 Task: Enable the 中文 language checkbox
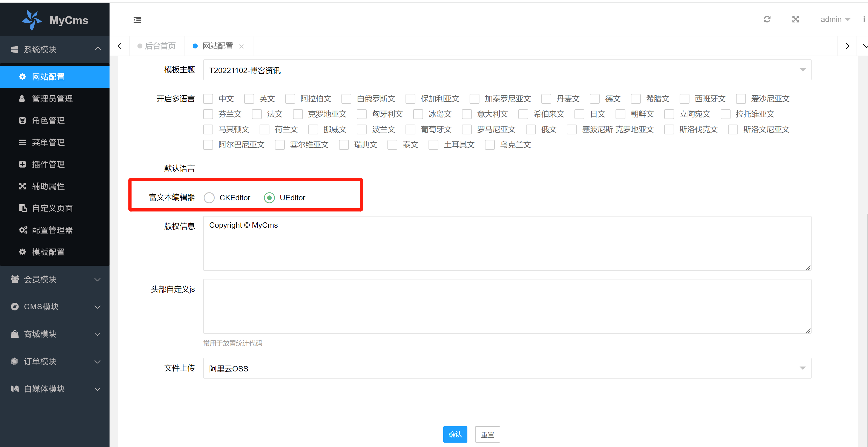(x=208, y=98)
